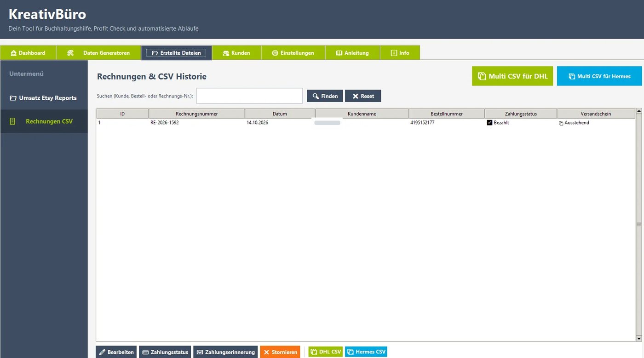The height and width of the screenshot is (358, 644).
Task: Sort by Kundenname column header
Action: (362, 114)
